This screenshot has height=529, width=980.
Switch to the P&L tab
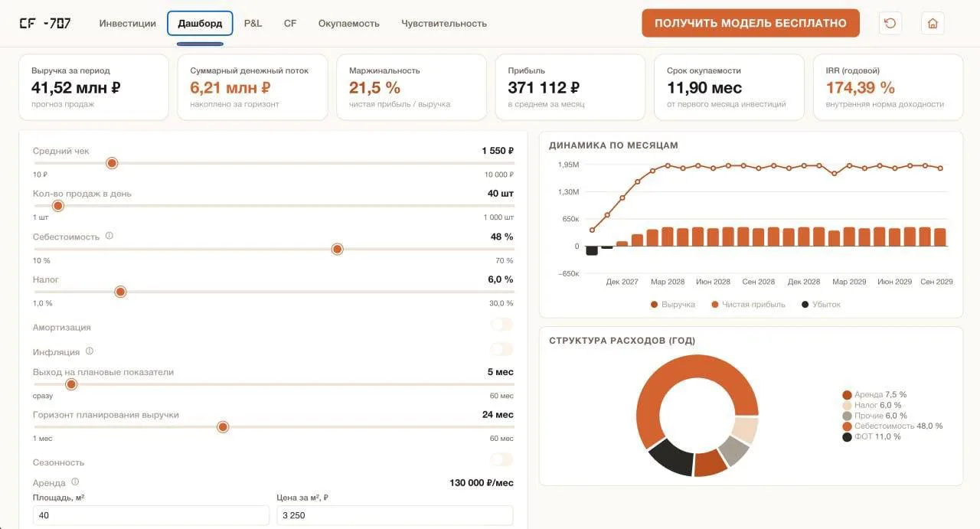click(253, 23)
